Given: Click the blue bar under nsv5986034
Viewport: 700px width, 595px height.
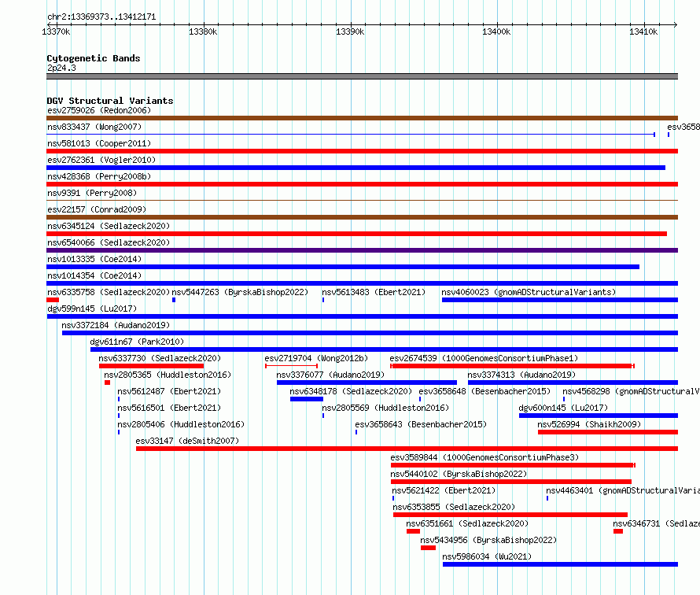Looking at the screenshot, I should [560, 564].
